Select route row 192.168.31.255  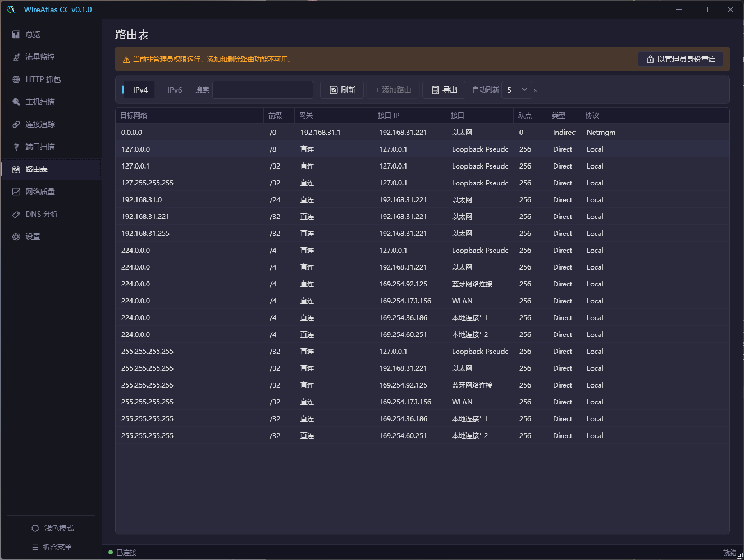pos(422,233)
